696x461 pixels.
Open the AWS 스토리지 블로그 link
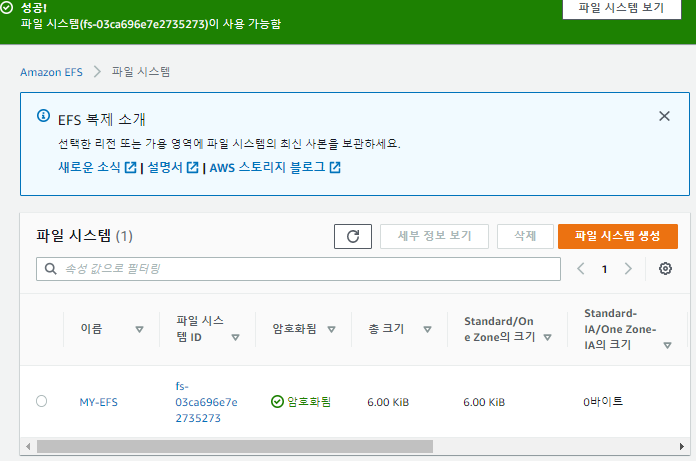[x=267, y=167]
